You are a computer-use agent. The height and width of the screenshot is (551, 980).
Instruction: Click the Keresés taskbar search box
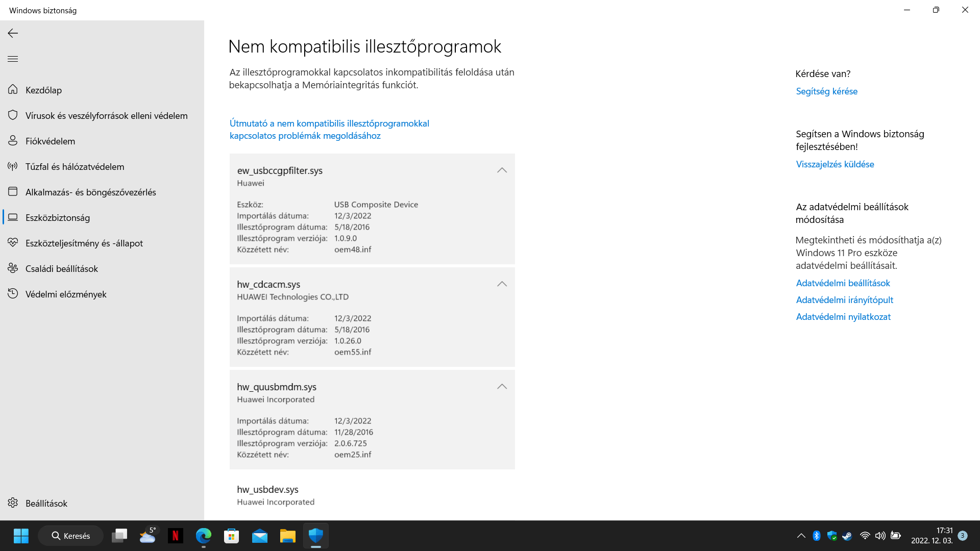tap(70, 536)
